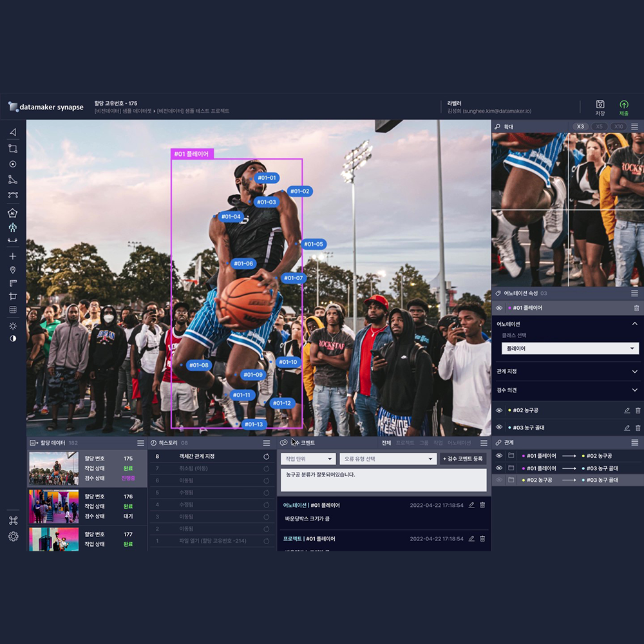644x644 pixels.
Task: Switch to the 어노테이션 comment tab
Action: point(459,443)
